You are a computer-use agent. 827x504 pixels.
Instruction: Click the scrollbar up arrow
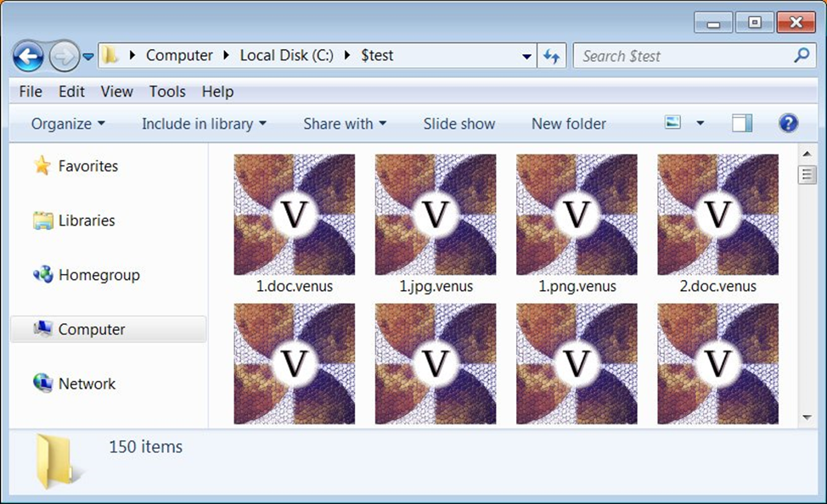[x=807, y=154]
